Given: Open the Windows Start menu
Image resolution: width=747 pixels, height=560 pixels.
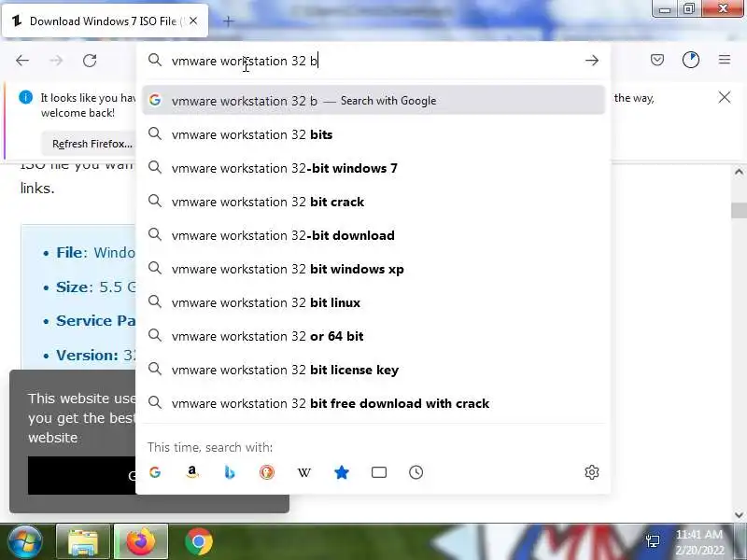Looking at the screenshot, I should 25,541.
